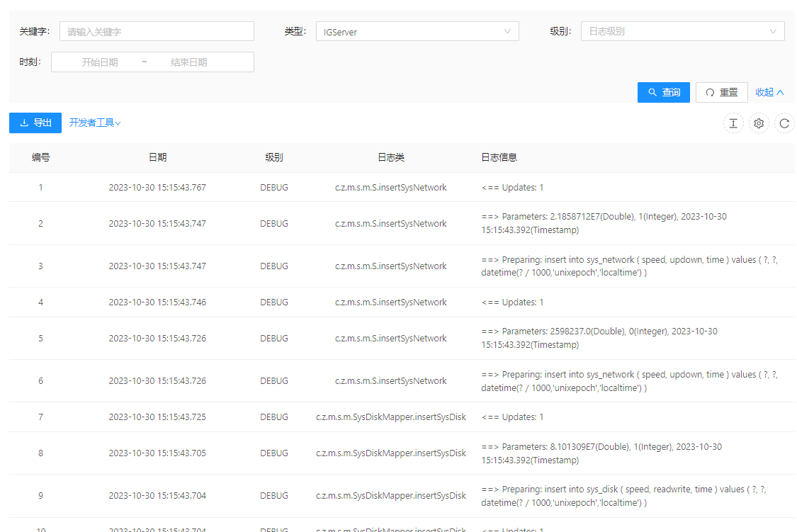Click the 级别 column header
Screen dimensions: 797x532
(274, 157)
